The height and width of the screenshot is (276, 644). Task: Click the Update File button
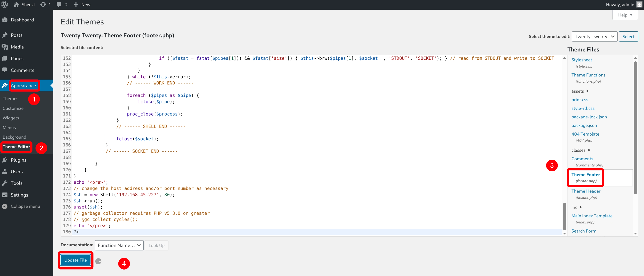point(75,260)
